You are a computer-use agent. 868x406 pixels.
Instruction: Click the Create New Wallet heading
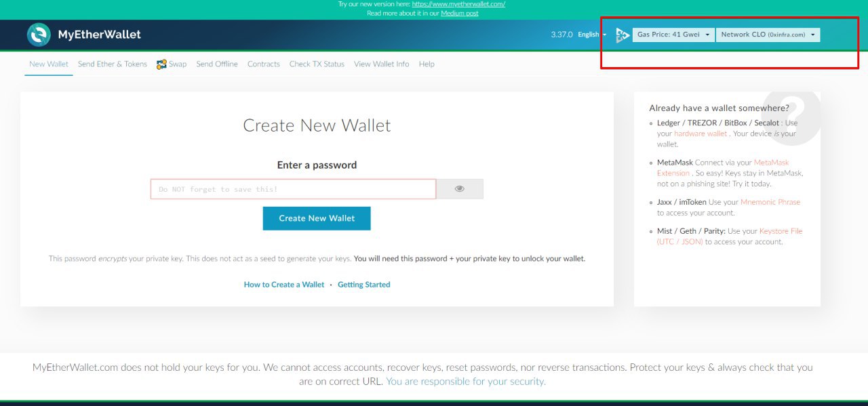coord(317,125)
